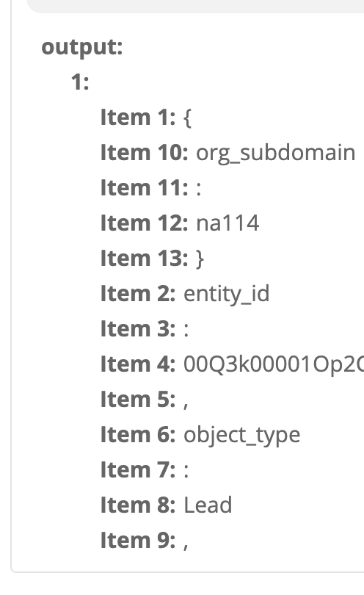Screen dimensions: 364x595
Task: Select Item 4 00Q3k record ID
Action: (x=274, y=364)
